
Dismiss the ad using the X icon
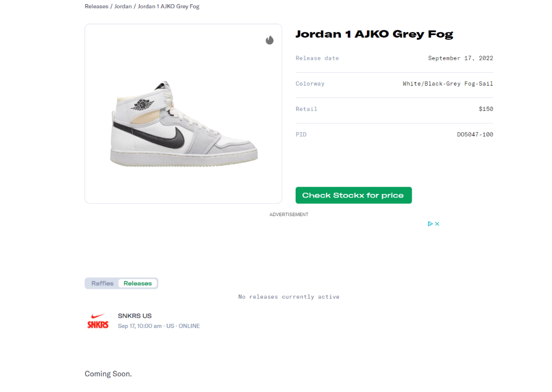tap(437, 223)
